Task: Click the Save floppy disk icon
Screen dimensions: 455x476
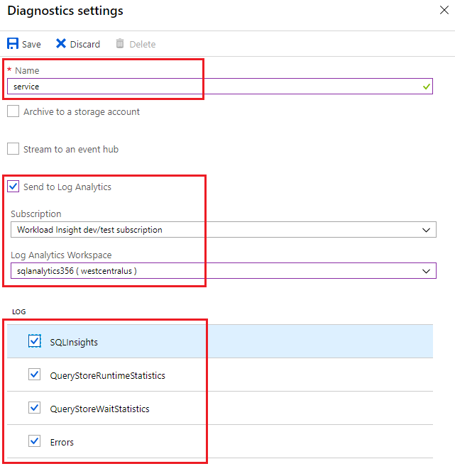Action: (x=13, y=44)
